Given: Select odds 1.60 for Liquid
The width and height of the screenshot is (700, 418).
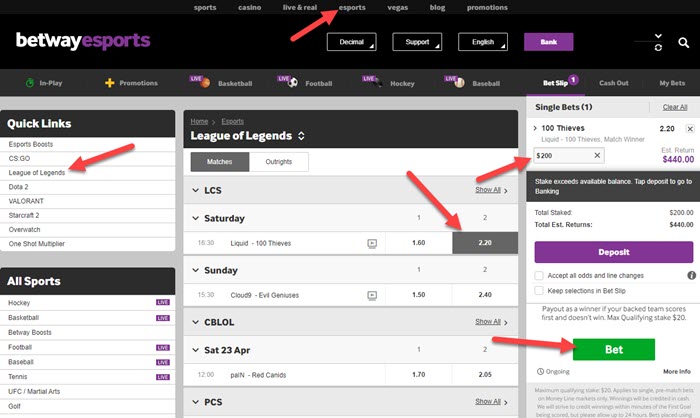Looking at the screenshot, I should tap(419, 243).
